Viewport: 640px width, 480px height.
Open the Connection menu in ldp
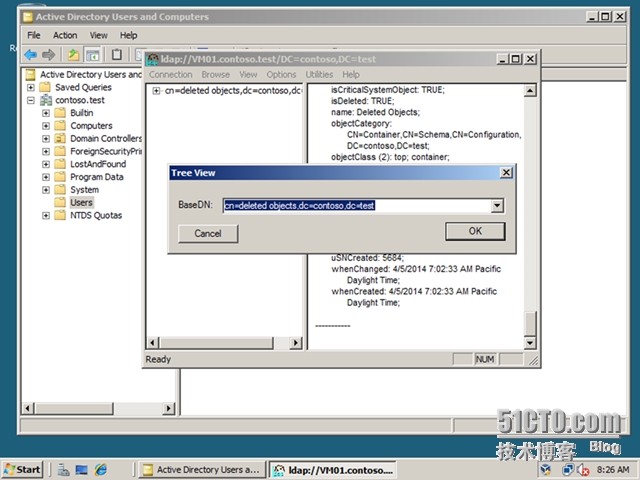click(x=170, y=75)
